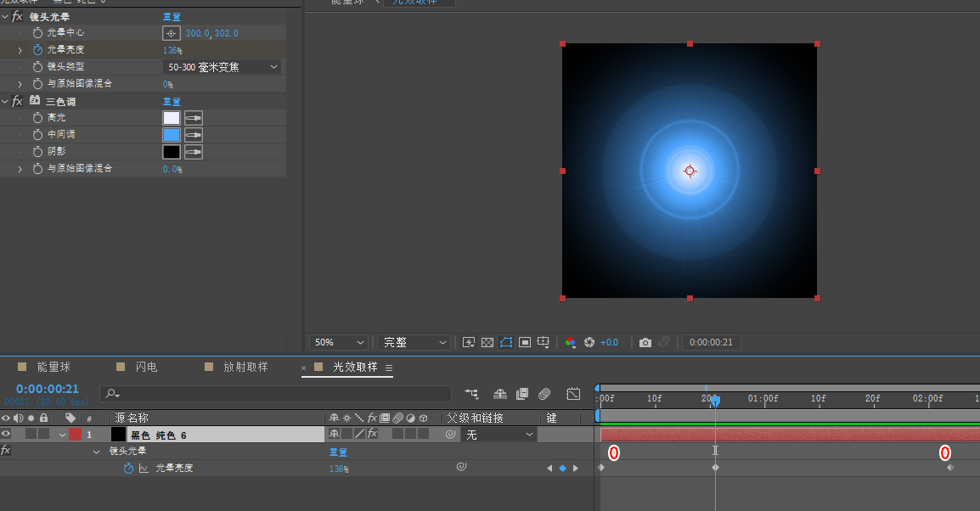Screen dimensions: 980x511
Task: Toggle the transparency grid checkerboard icon
Action: [x=487, y=342]
